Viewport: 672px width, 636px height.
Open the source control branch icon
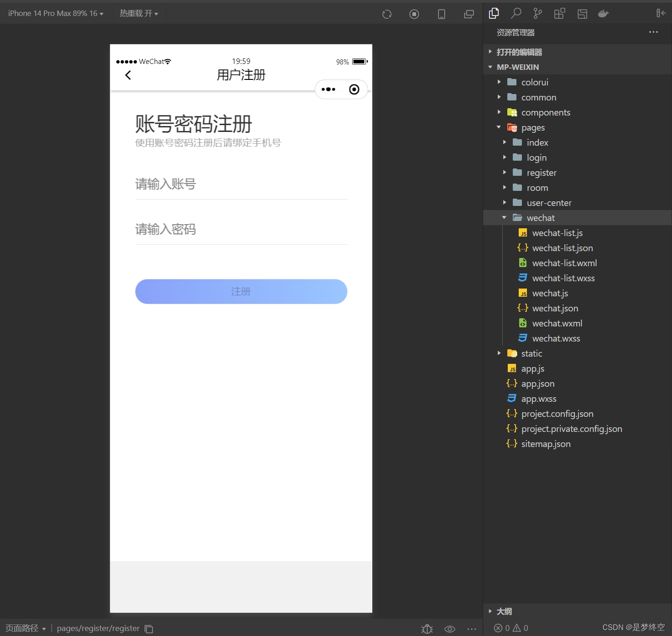tap(538, 13)
